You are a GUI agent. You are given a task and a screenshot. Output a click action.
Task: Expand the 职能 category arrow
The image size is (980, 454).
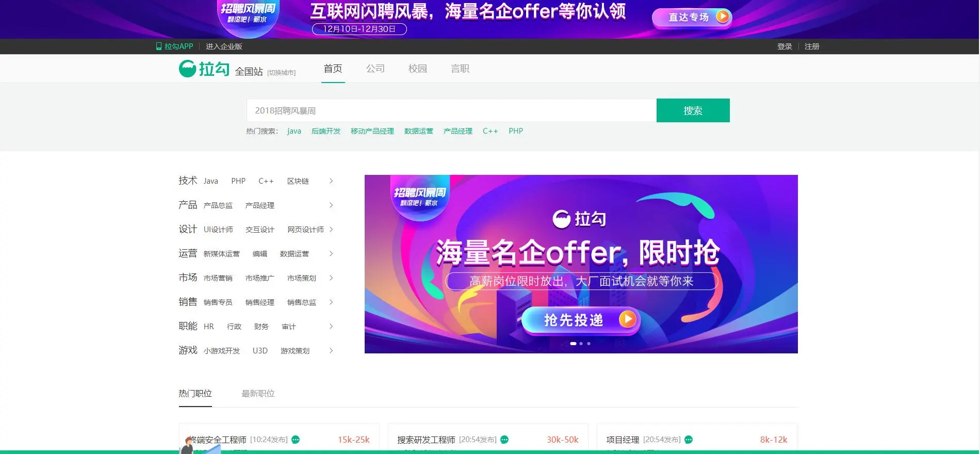pyautogui.click(x=331, y=327)
